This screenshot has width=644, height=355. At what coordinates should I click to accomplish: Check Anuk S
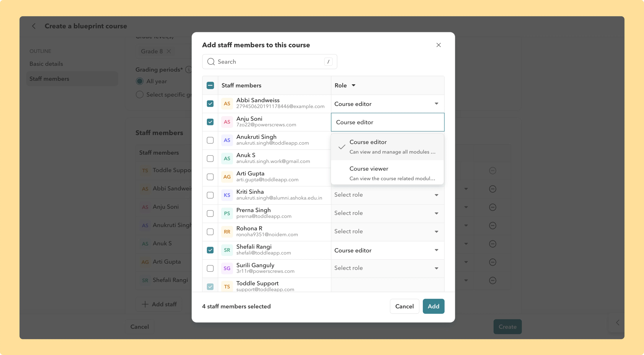coord(210,158)
